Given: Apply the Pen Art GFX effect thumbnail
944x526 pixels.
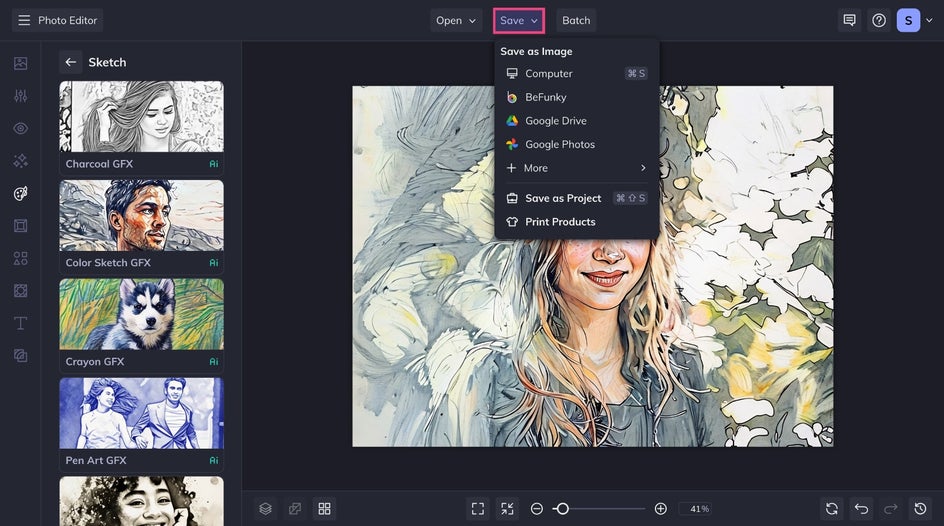Looking at the screenshot, I should pyautogui.click(x=141, y=413).
